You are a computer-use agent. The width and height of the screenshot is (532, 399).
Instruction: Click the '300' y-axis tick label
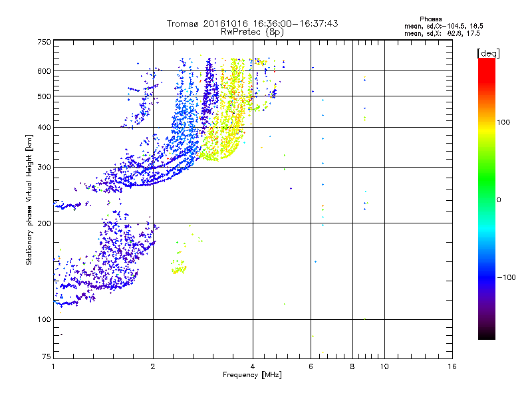coord(44,168)
